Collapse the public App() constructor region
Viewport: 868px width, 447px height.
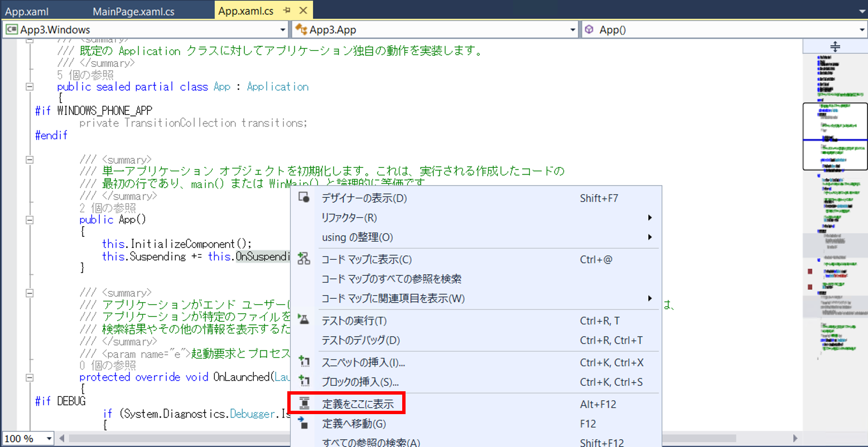[29, 220]
